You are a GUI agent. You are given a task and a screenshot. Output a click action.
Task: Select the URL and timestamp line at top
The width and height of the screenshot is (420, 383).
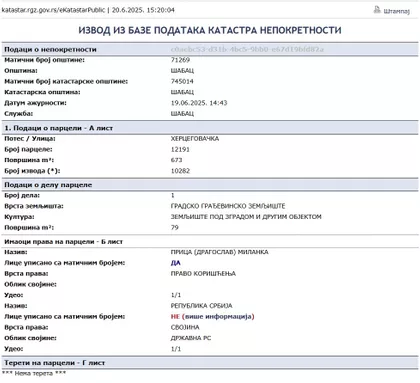(x=88, y=10)
